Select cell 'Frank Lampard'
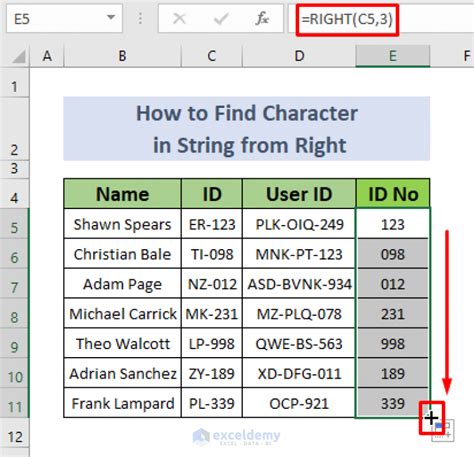 pyautogui.click(x=122, y=403)
